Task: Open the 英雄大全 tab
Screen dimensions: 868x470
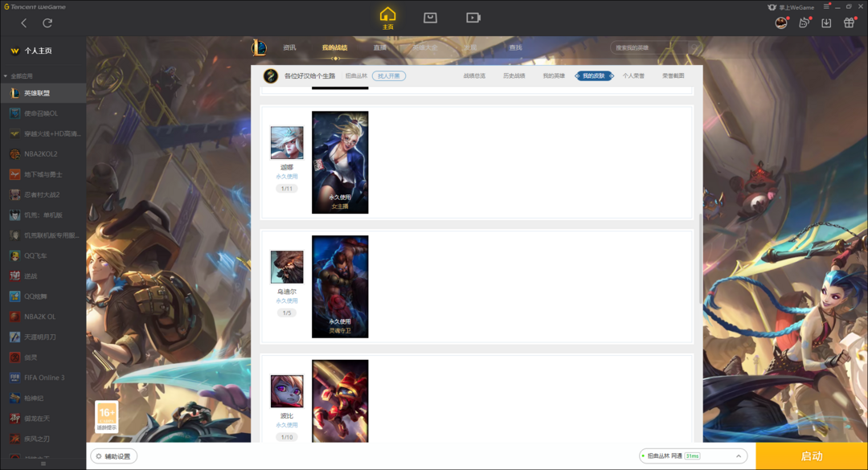Action: pos(424,47)
